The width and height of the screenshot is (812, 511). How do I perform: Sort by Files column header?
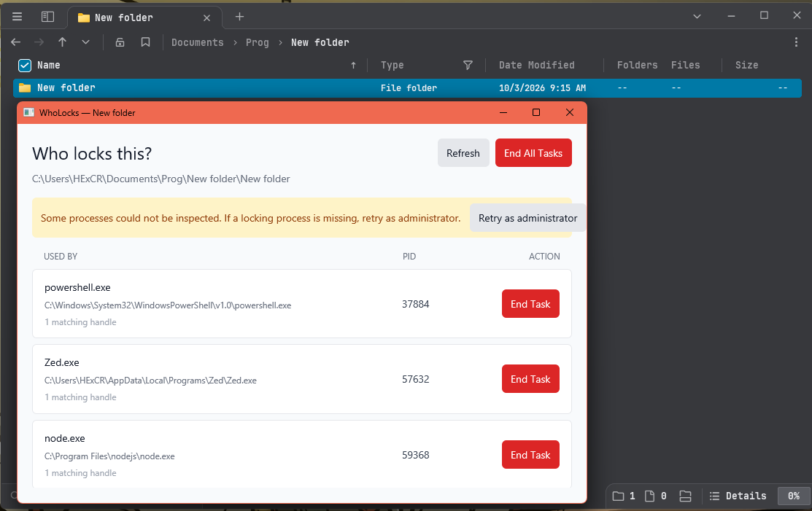[x=685, y=65]
